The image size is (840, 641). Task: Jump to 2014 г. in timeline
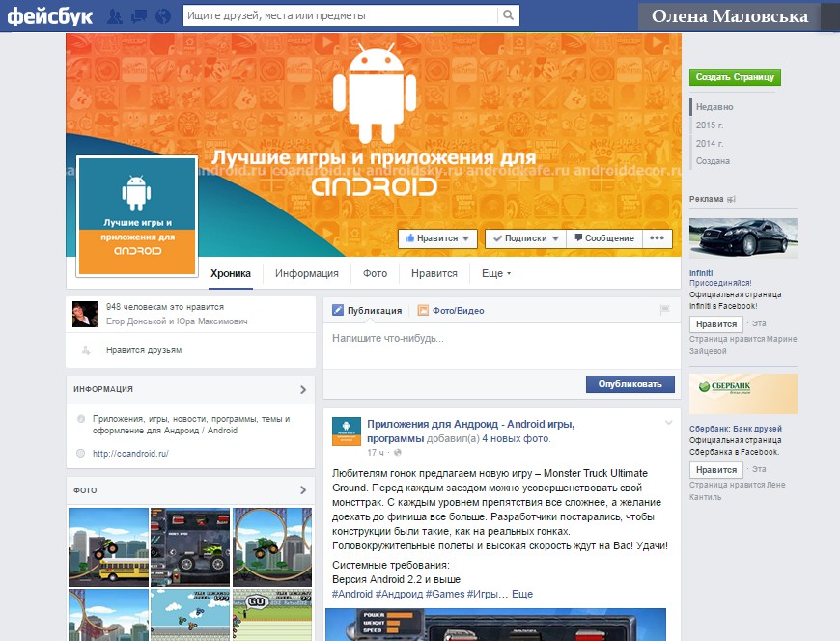710,144
